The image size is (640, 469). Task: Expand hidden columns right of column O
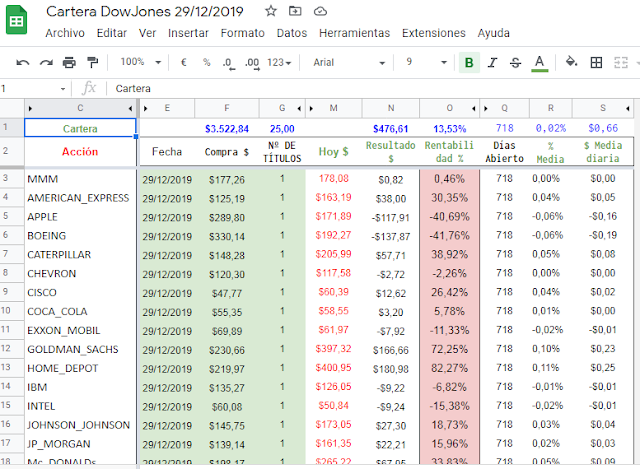473,109
